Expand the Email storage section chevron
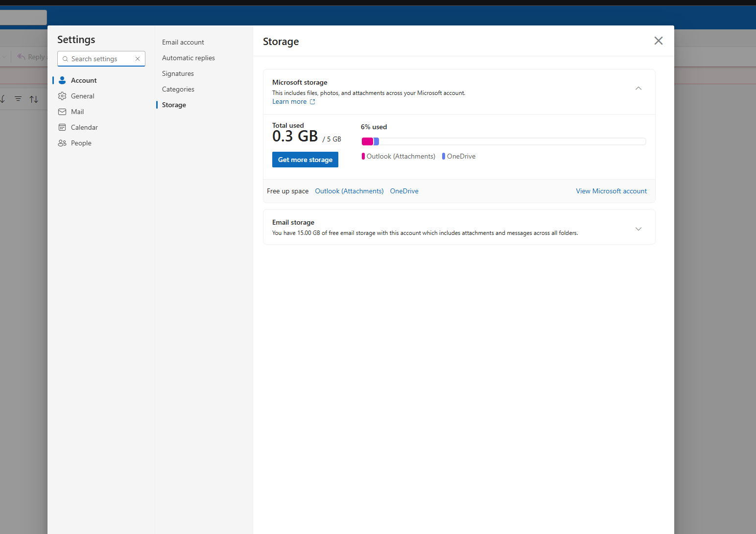 pyautogui.click(x=638, y=229)
